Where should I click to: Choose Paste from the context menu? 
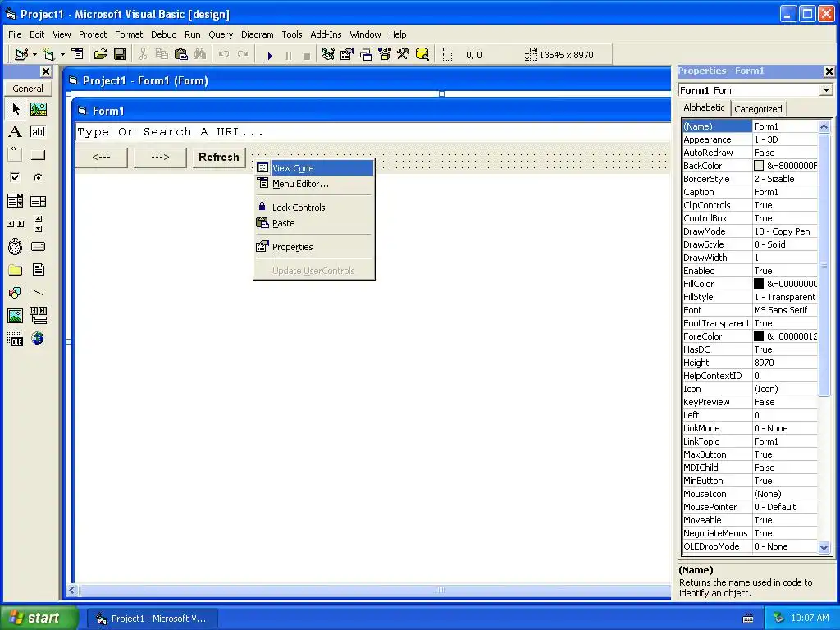[314, 223]
